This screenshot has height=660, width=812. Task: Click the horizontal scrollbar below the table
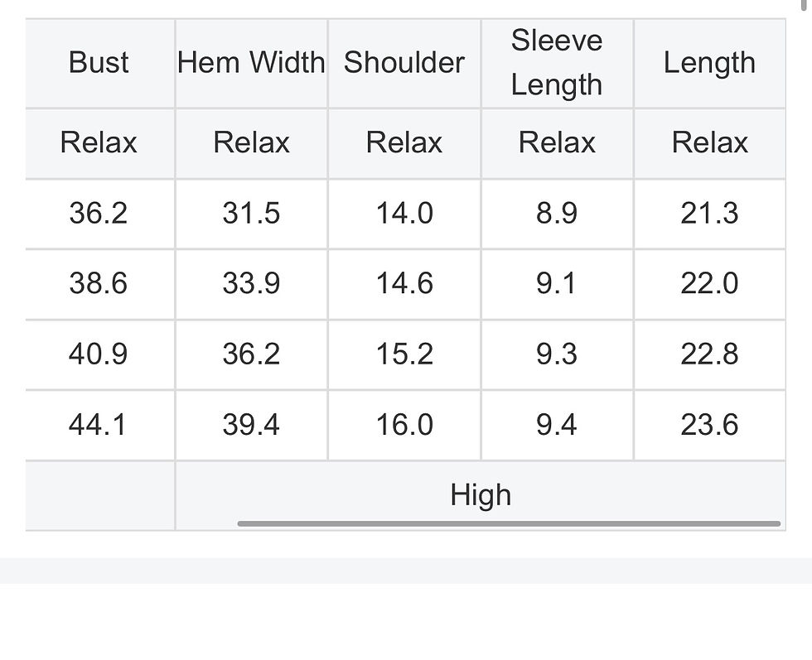point(509,523)
